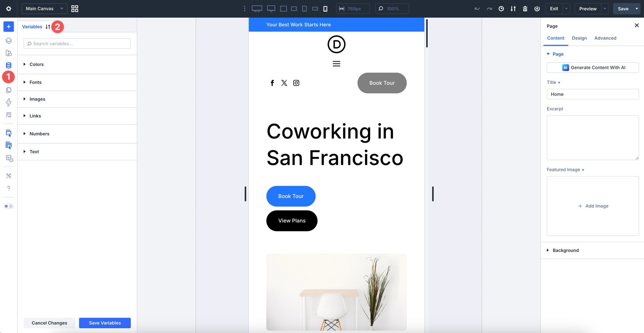Close the Page settings panel
The height and width of the screenshot is (333, 644).
coord(637,25)
